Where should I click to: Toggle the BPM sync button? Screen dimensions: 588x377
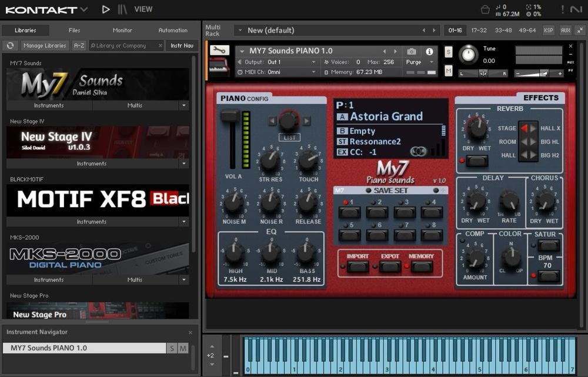coord(549,276)
